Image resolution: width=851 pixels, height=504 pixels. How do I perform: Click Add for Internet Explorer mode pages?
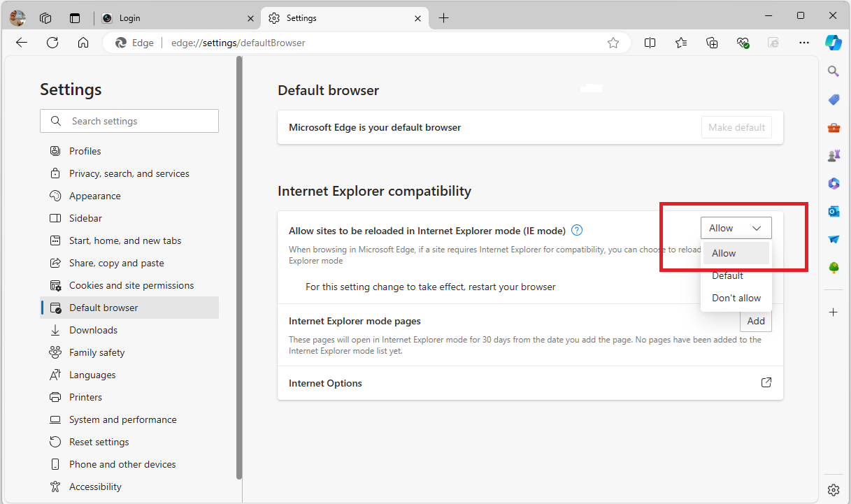click(x=756, y=321)
